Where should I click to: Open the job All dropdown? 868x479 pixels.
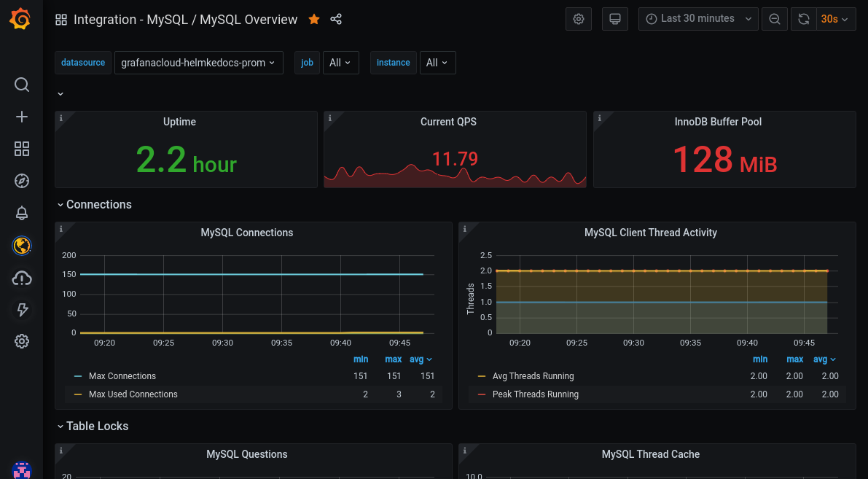click(x=340, y=63)
